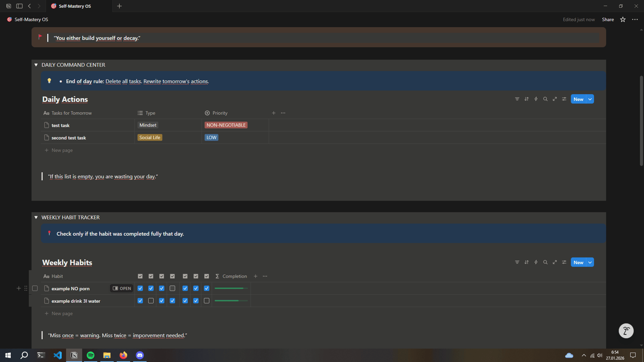Click the Share button
Viewport: 644px width, 362px height.
pyautogui.click(x=608, y=19)
